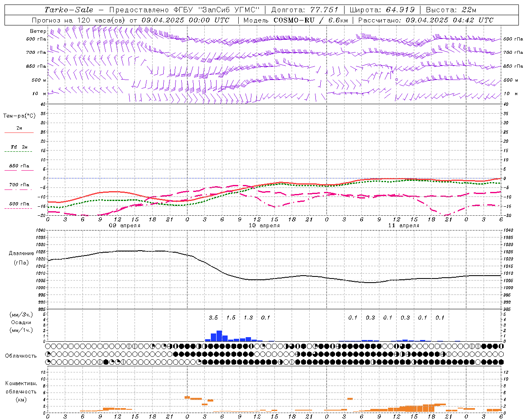Screen dimensions: 525x420
Task: Click the 2м temperature legend line sample
Action: 19,133
